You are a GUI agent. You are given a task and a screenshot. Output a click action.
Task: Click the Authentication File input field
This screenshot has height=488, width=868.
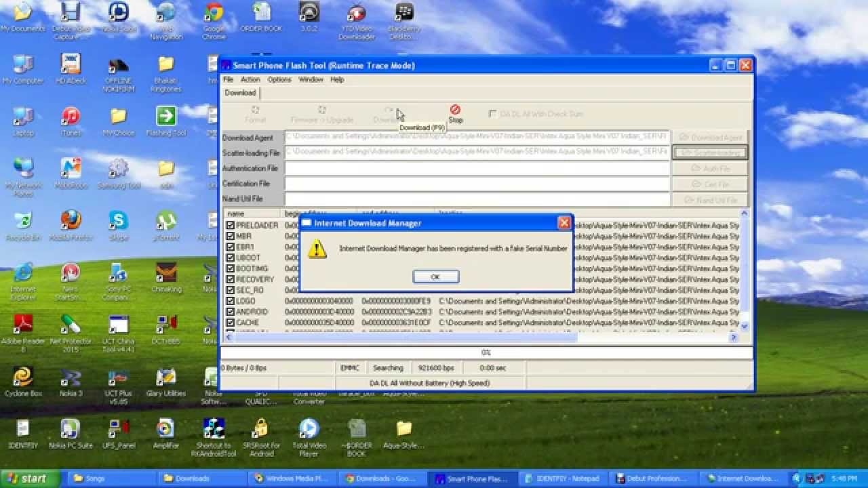coord(477,168)
